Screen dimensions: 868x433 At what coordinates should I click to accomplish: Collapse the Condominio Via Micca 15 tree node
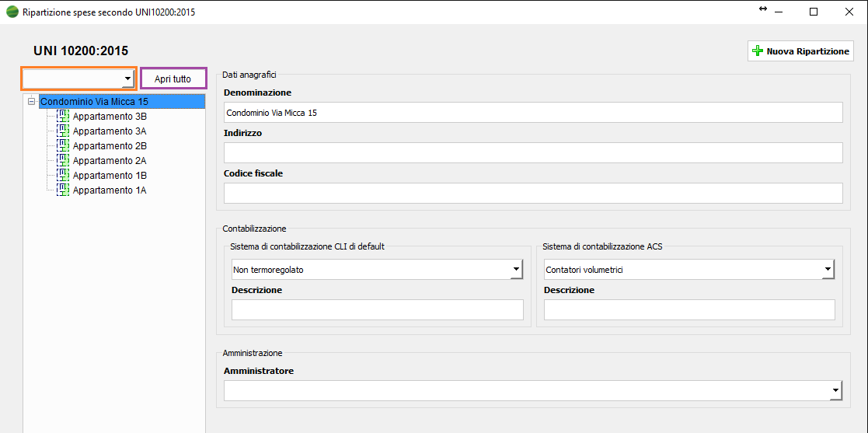[31, 101]
